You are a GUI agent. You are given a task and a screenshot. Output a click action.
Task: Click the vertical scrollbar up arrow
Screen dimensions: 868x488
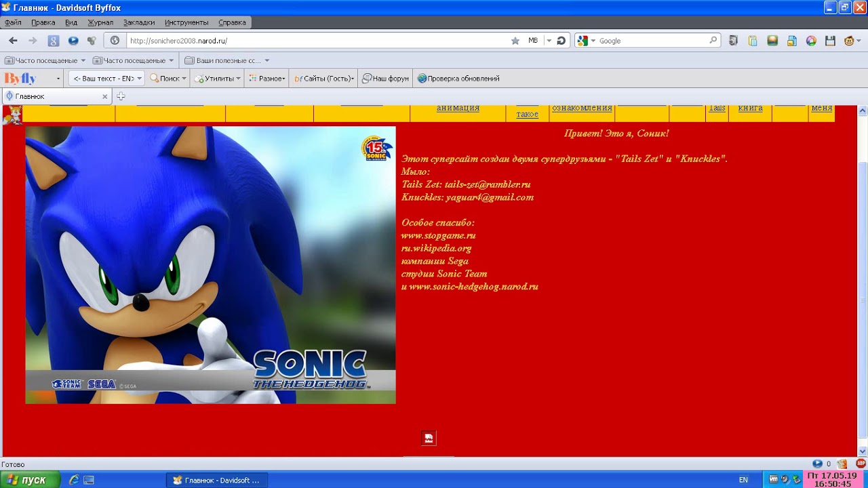(863, 110)
